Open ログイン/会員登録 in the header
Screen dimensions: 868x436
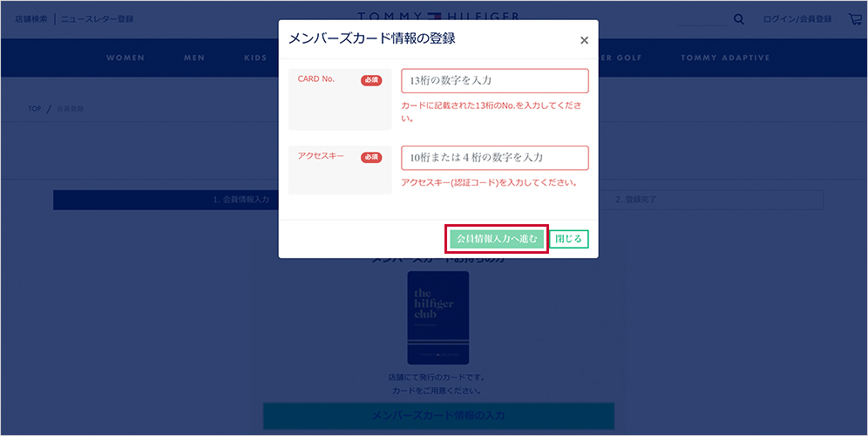797,19
